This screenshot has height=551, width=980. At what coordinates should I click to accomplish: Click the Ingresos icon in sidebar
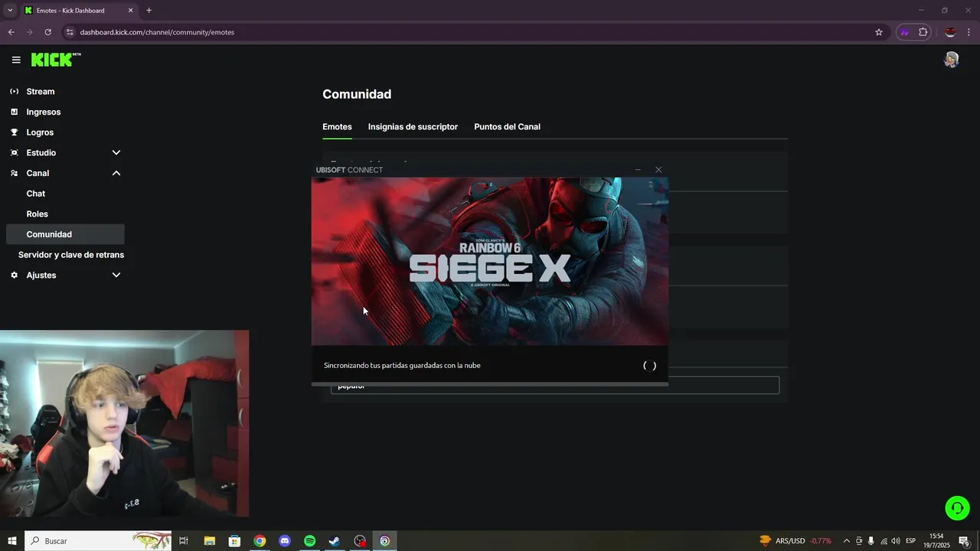14,112
